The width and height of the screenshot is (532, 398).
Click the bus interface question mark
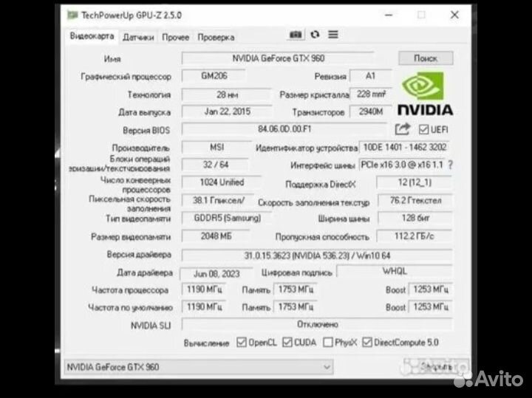click(x=450, y=165)
